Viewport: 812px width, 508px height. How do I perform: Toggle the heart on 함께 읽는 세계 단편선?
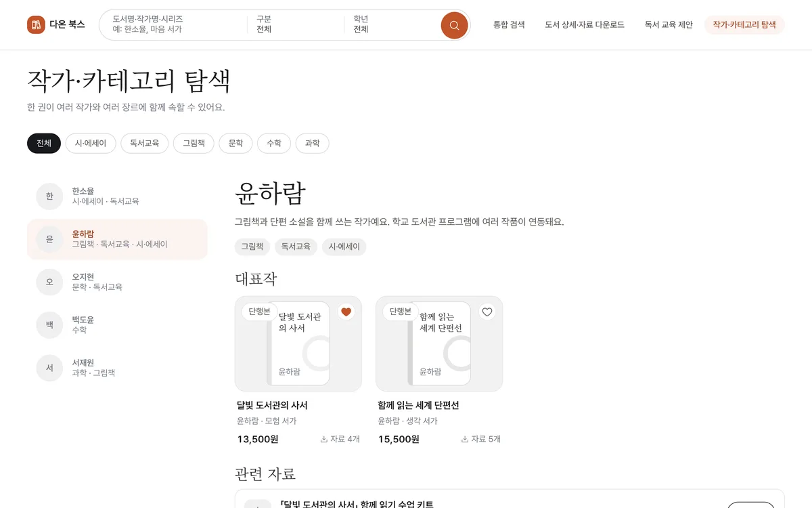[487, 312]
